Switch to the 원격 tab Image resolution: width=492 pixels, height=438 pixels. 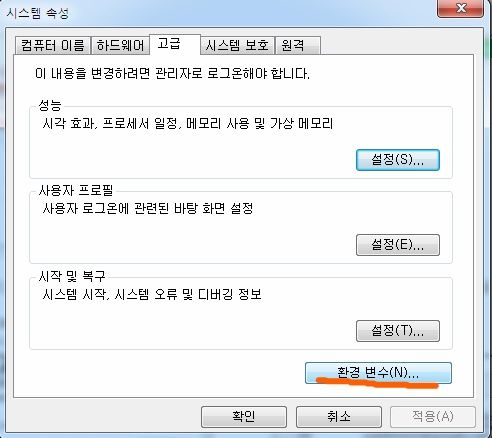pos(298,45)
